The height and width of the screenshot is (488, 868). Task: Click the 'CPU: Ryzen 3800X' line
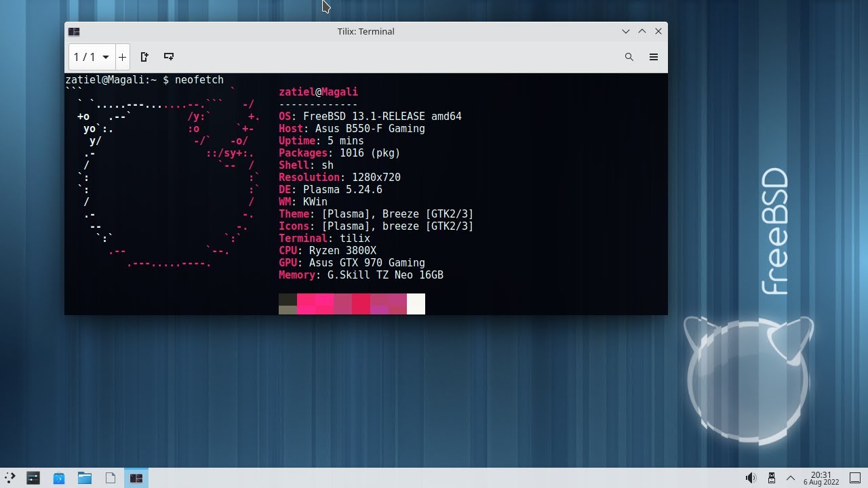click(x=328, y=251)
